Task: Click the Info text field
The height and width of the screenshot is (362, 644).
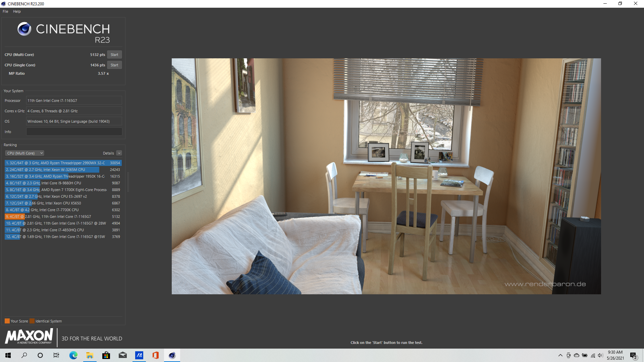Action: point(74,132)
